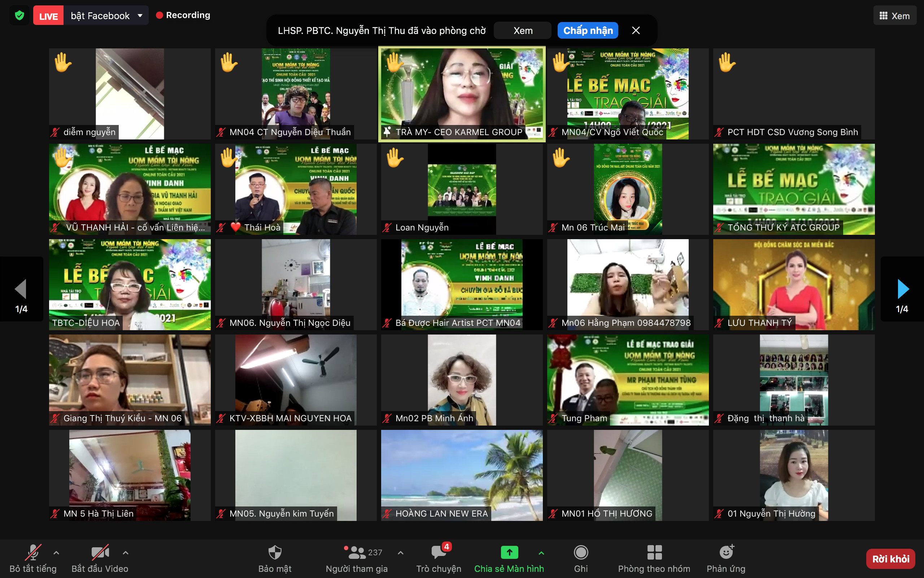Toggle microphone with Bỏ tắt tiếng
The image size is (924, 578).
[33, 558]
